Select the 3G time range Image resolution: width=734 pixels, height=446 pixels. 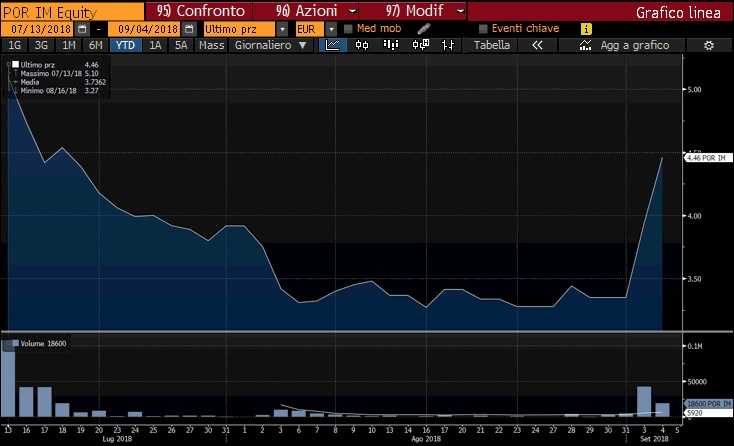pos(41,45)
